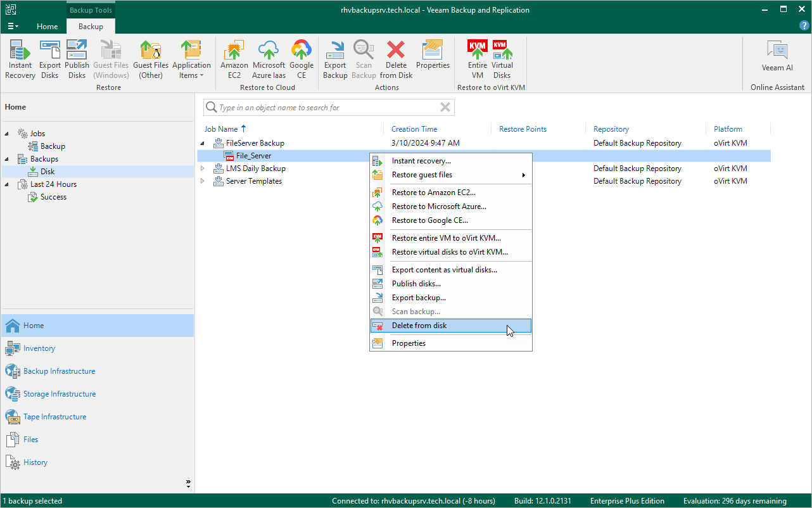
Task: Open Storage Infrastructure view
Action: tap(98, 394)
